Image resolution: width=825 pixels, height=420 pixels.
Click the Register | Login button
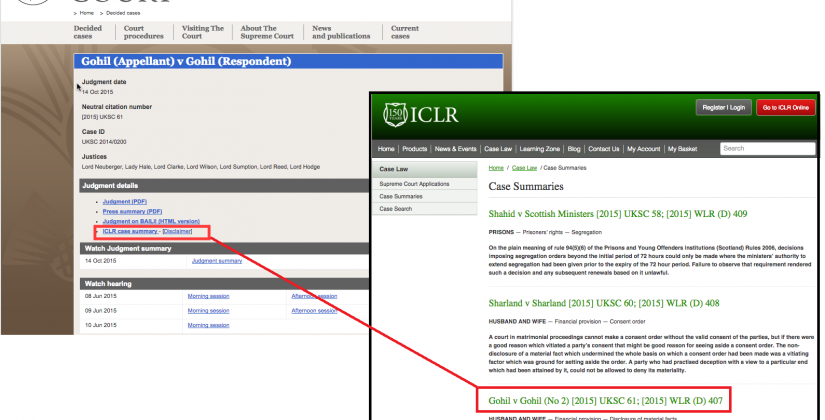tap(723, 107)
